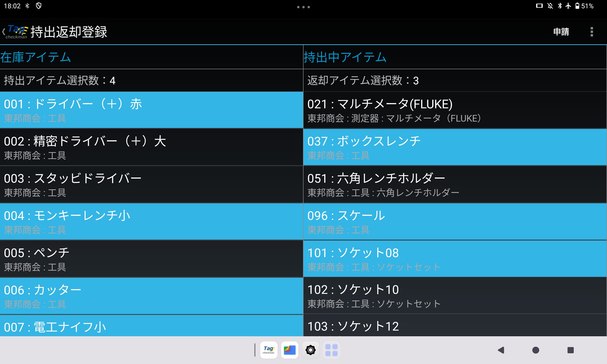Open the three-dot overflow menu
The image size is (607, 364).
592,32
